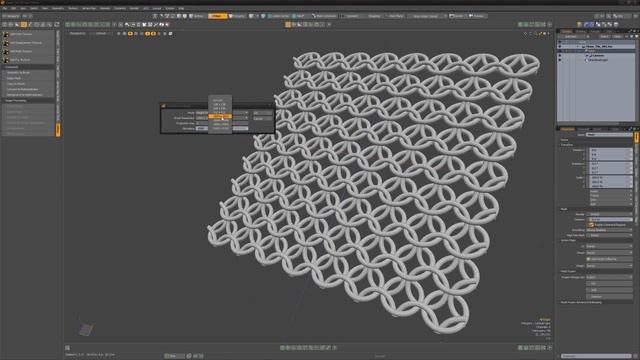Open the Perspective viewport type dropdown
Screen dimensions: 640x360
(78, 33)
